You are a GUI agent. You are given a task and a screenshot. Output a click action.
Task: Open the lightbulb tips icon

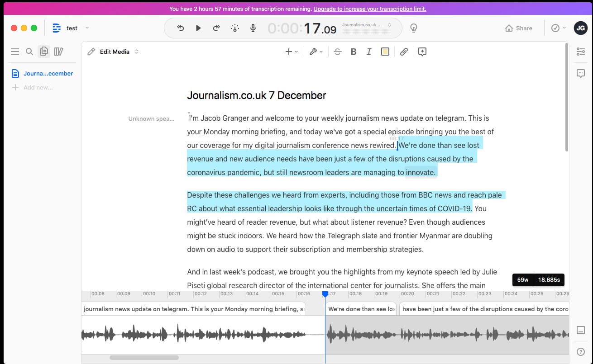coord(413,28)
